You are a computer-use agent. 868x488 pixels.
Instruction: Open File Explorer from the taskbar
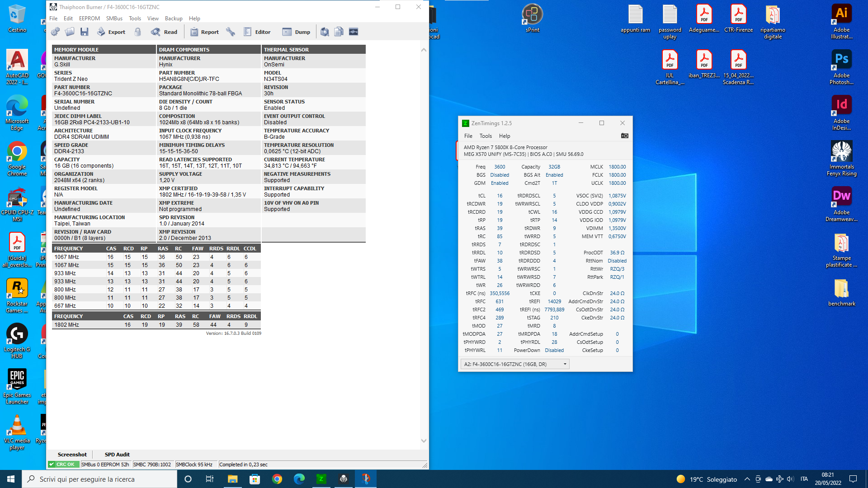[232, 479]
